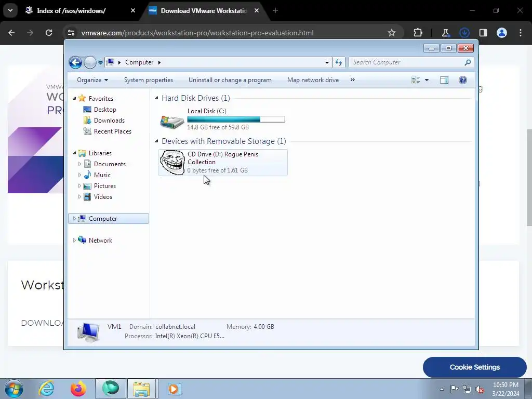Click VM1 computer icon in details pane

(88, 332)
